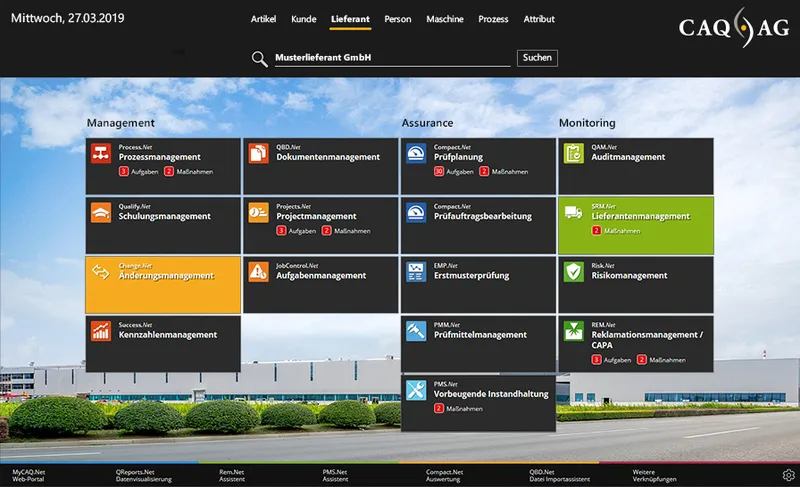Click the Lieferantenmanagement truck icon

574,213
